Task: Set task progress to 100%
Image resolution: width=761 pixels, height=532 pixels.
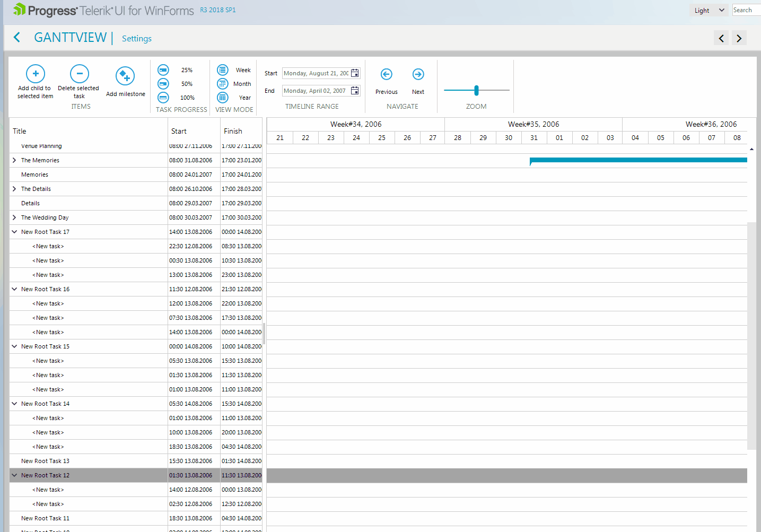Action: coord(163,98)
